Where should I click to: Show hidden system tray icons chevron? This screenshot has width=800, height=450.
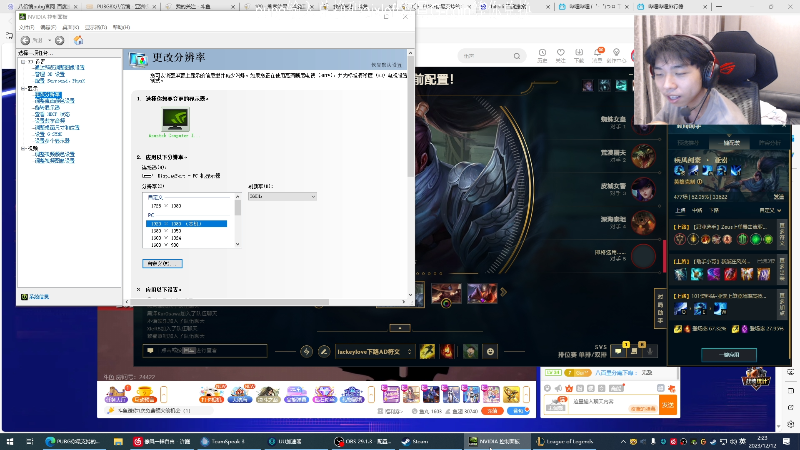click(x=623, y=441)
